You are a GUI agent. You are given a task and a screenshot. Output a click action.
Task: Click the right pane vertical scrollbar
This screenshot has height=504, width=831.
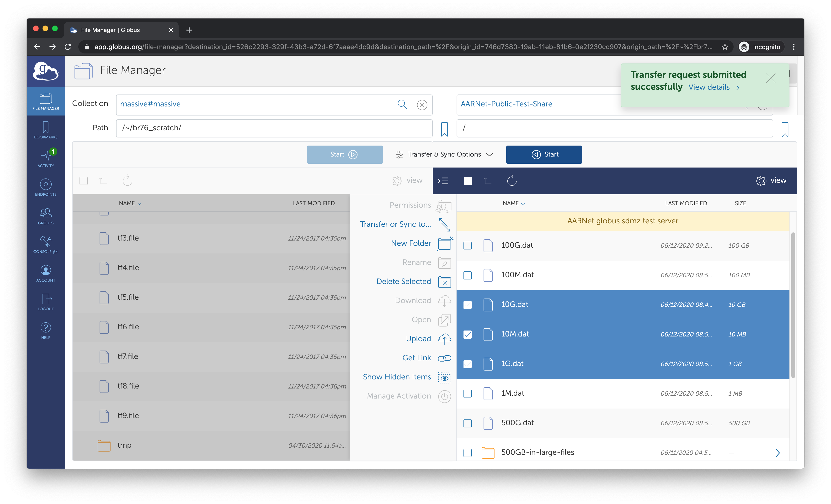coord(793,305)
